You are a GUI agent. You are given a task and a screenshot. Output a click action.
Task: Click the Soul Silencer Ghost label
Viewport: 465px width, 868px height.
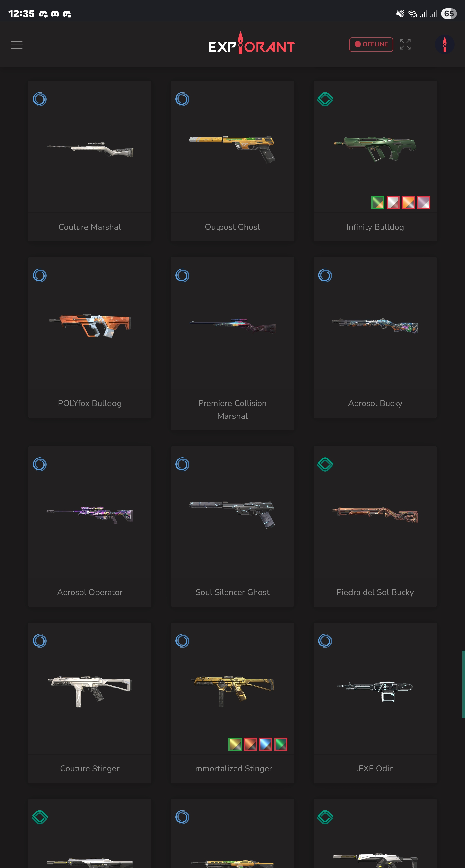(x=232, y=592)
